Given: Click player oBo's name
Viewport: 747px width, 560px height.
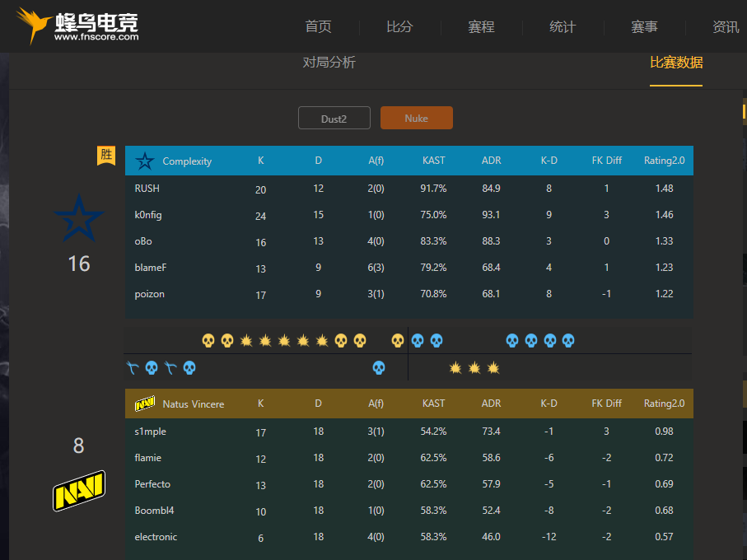Looking at the screenshot, I should 143,241.
